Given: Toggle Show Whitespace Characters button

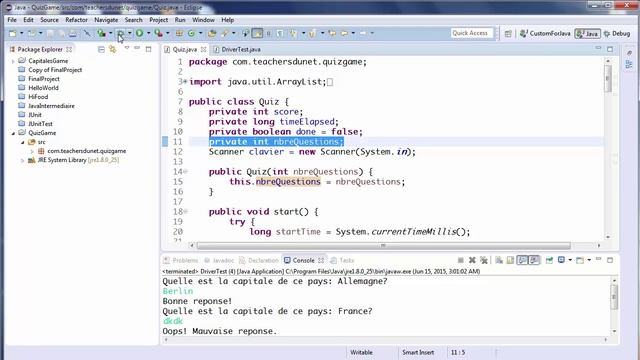Looking at the screenshot, I should click(280, 33).
